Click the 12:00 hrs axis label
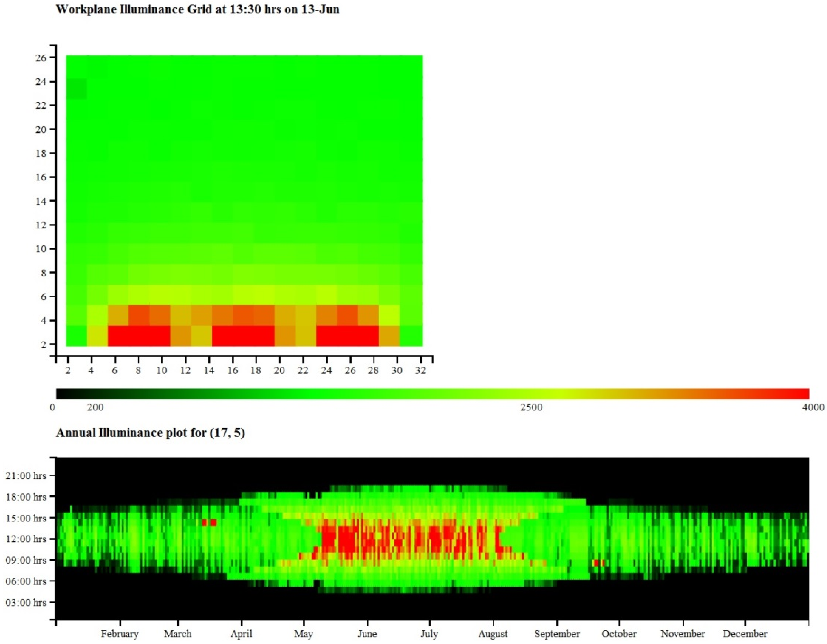The height and width of the screenshot is (644, 827). [x=26, y=539]
